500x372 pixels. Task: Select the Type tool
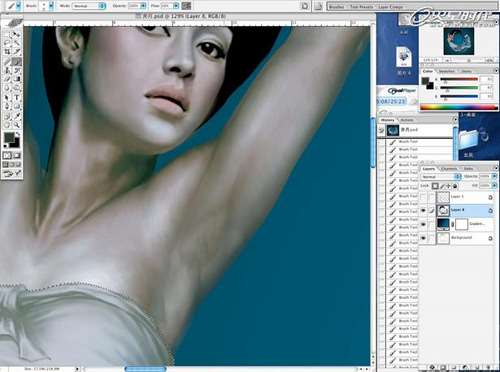click(16, 98)
